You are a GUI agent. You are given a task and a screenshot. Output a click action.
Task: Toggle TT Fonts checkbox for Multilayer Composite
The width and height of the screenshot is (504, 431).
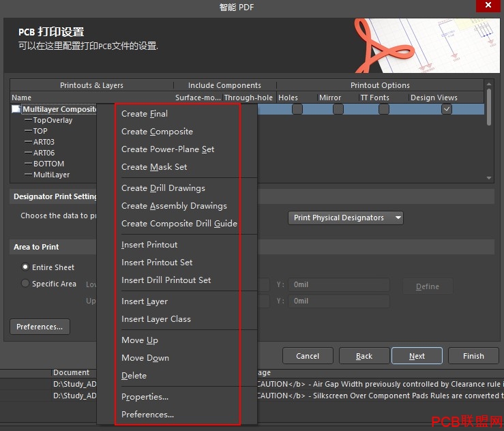384,109
